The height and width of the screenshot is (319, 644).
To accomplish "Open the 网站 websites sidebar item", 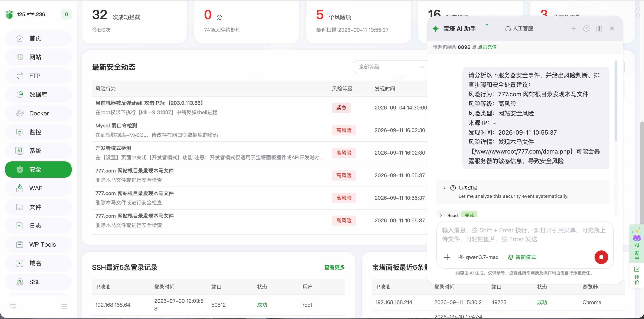I will tap(38, 57).
